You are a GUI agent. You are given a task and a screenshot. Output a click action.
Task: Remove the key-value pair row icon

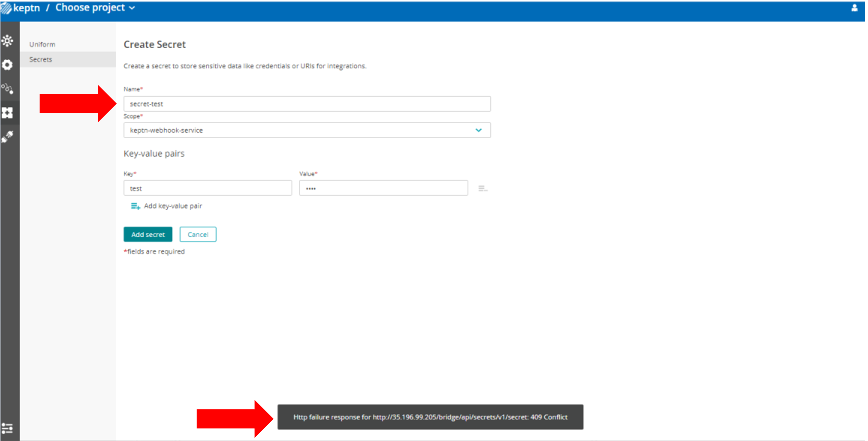(x=483, y=189)
